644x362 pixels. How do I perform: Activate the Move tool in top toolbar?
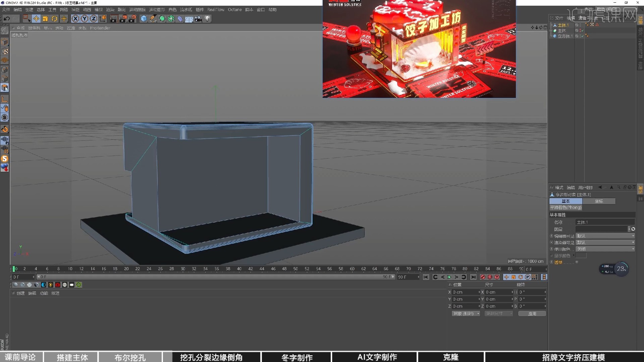(x=36, y=19)
